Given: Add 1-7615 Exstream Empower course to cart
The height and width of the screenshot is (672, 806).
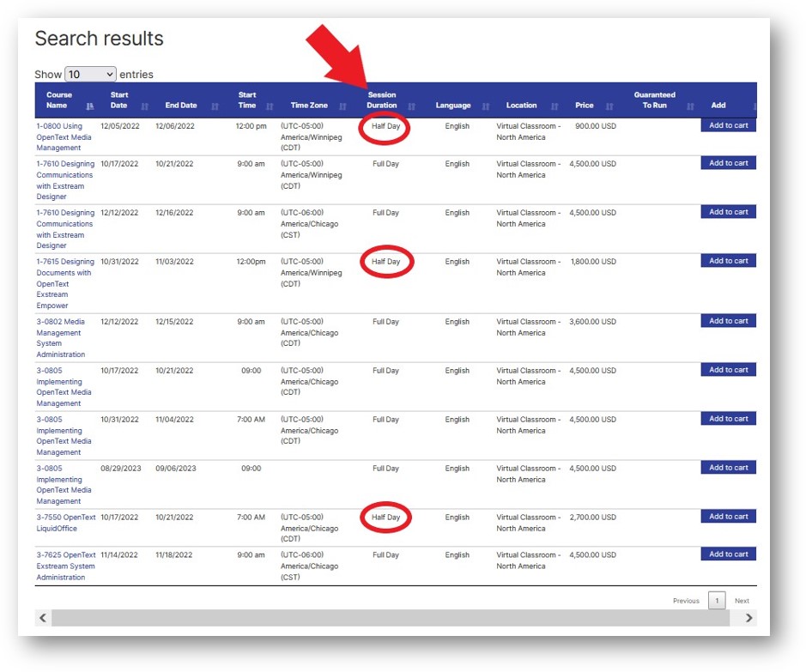Looking at the screenshot, I should point(729,261).
